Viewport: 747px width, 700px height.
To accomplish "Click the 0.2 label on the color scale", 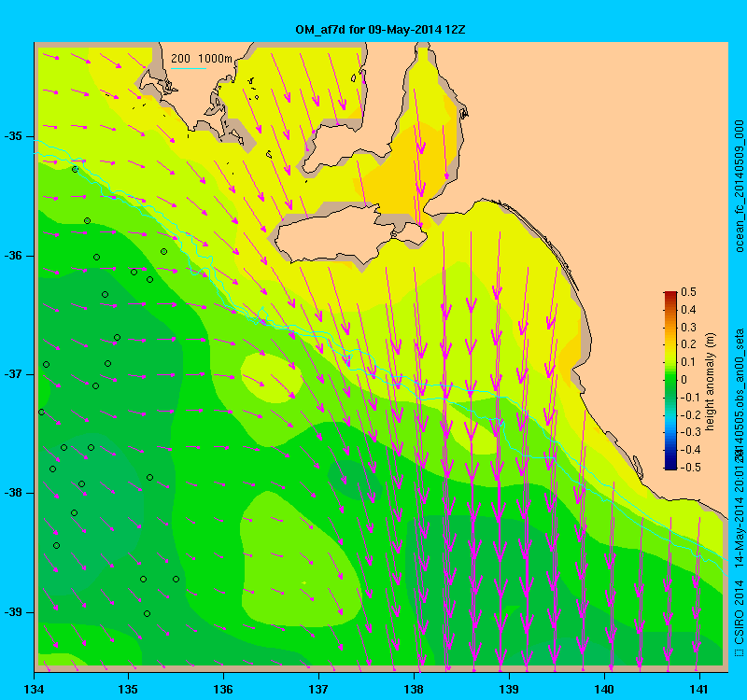I will [x=688, y=344].
